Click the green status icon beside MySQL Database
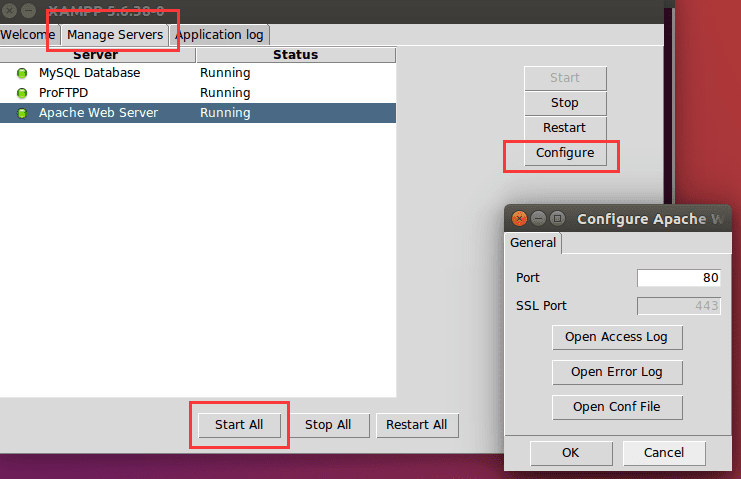The width and height of the screenshot is (741, 479). pyautogui.click(x=22, y=73)
